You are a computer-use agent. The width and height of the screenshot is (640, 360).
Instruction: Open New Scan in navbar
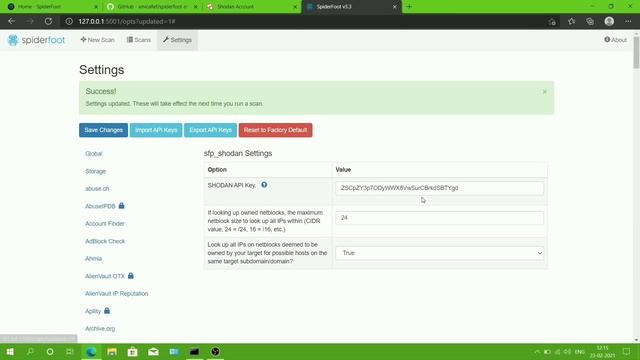click(x=98, y=40)
